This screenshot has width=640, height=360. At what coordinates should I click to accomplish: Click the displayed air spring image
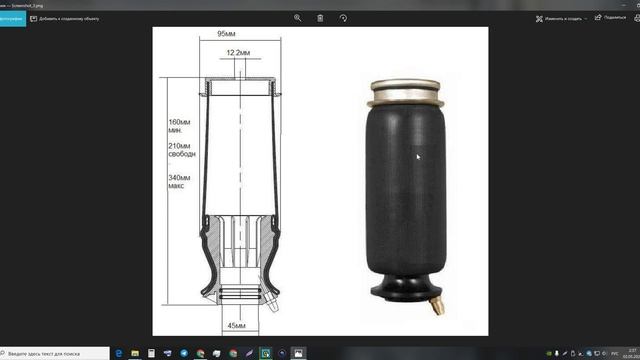[320, 181]
